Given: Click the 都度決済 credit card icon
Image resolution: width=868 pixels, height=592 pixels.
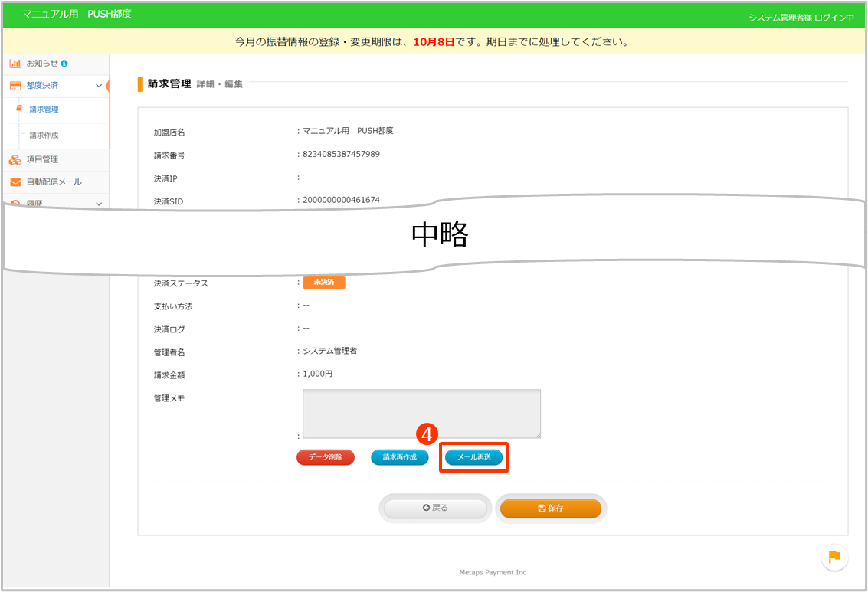Looking at the screenshot, I should 15,86.
